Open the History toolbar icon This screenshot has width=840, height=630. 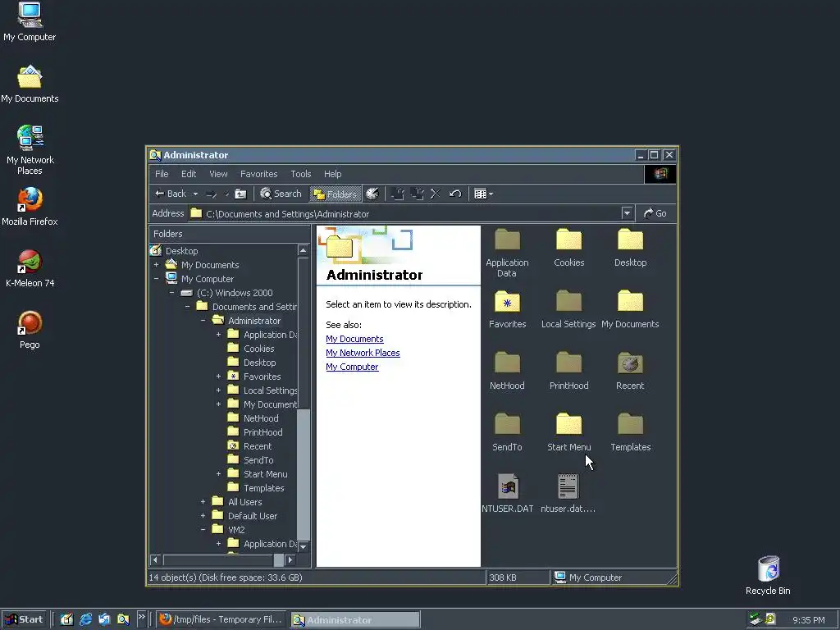(372, 194)
